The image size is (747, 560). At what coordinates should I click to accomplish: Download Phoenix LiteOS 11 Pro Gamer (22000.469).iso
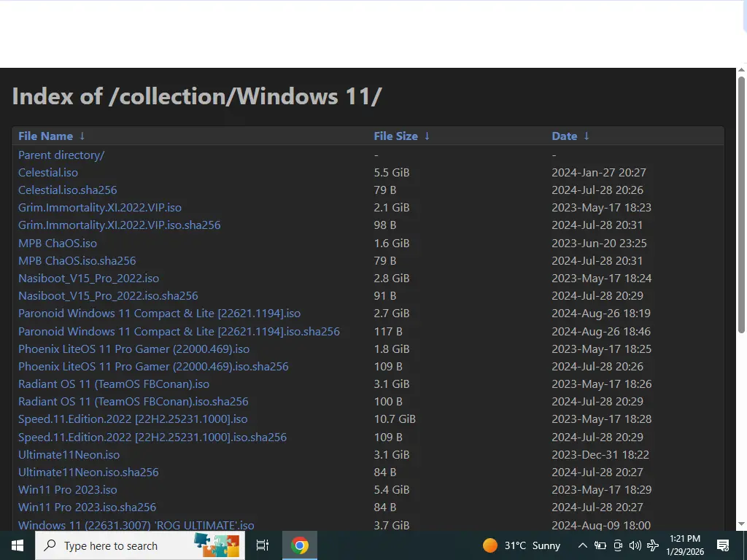[134, 349]
